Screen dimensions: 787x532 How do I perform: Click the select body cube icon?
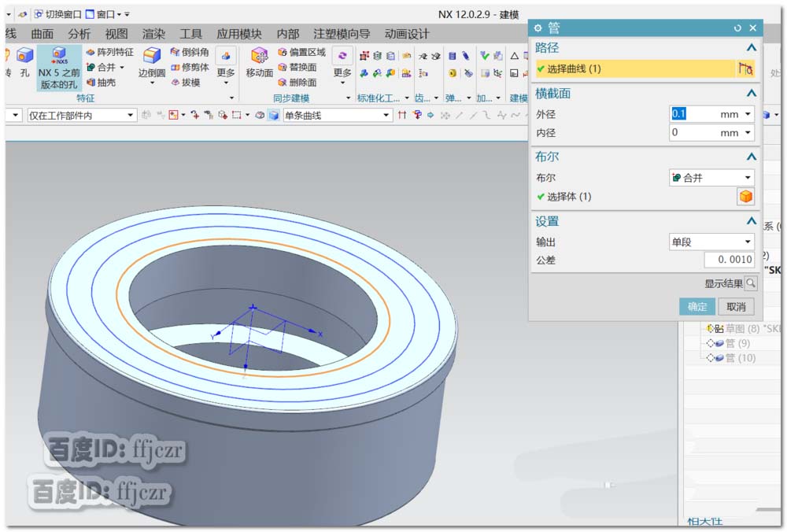coord(745,196)
